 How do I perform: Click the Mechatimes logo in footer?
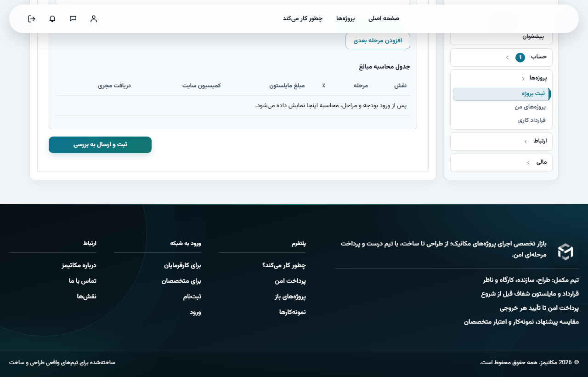[565, 251]
